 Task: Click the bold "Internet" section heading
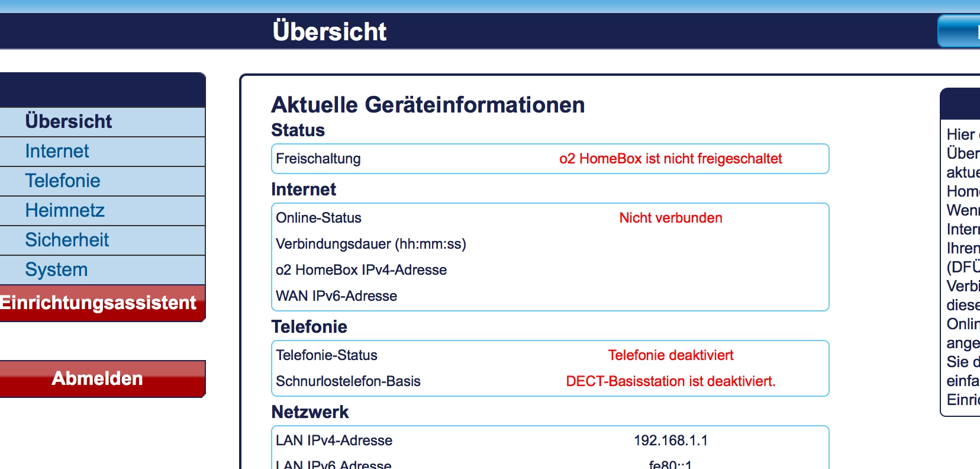point(304,189)
